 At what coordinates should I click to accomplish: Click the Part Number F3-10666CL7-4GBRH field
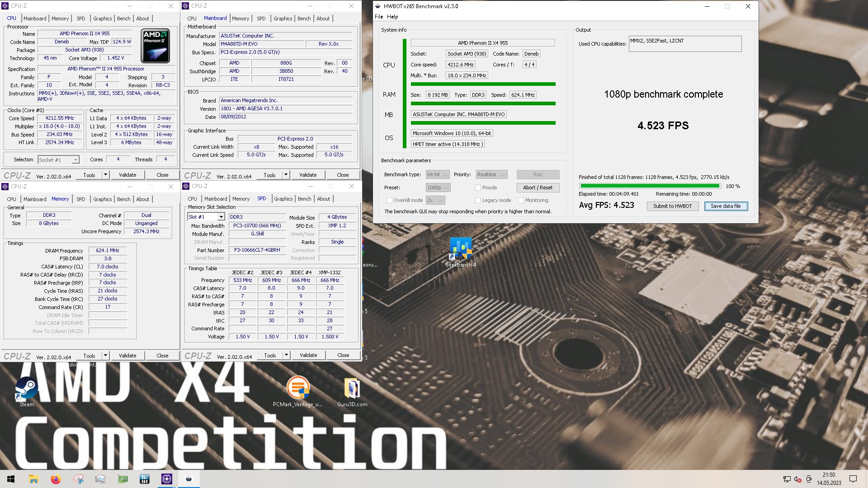tap(257, 250)
